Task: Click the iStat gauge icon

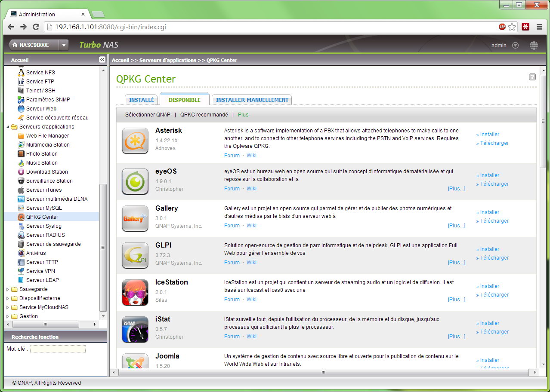Action: [x=135, y=329]
